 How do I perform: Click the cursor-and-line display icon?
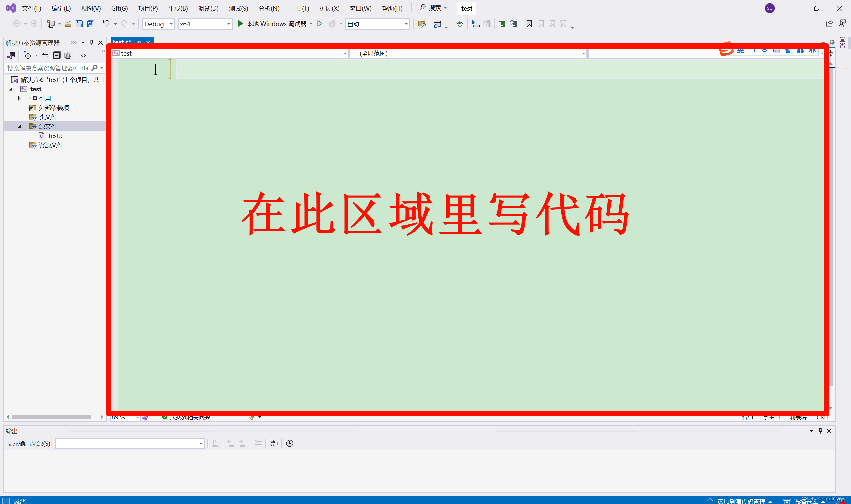tap(476, 24)
